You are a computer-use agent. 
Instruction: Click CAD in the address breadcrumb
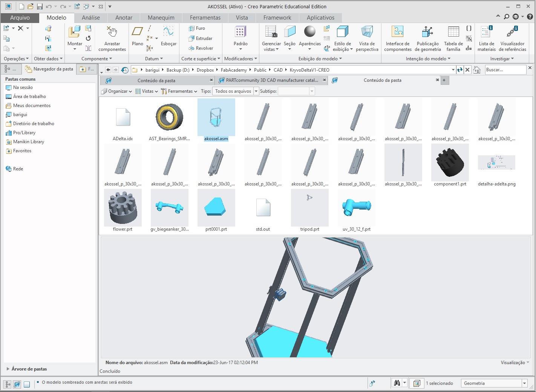pos(278,70)
